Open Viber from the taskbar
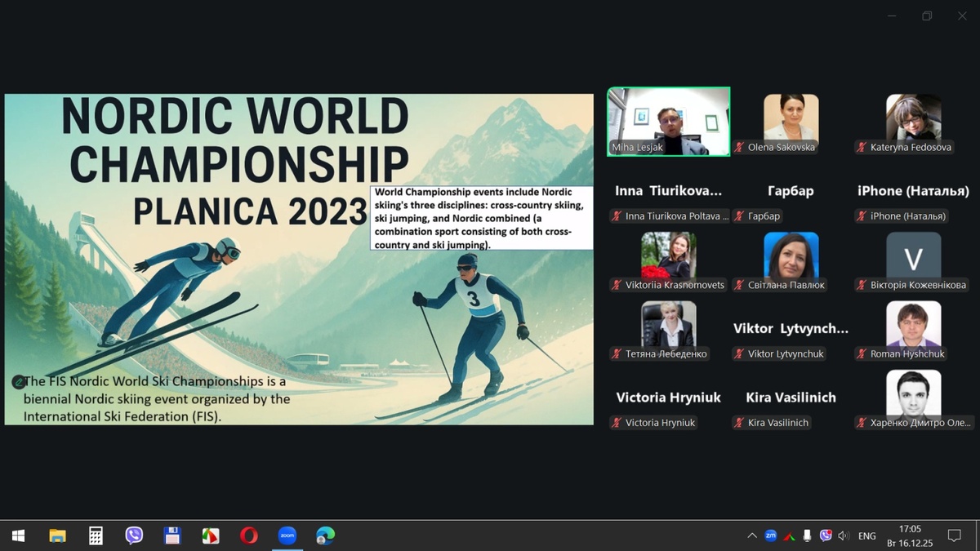The width and height of the screenshot is (980, 551). point(134,535)
